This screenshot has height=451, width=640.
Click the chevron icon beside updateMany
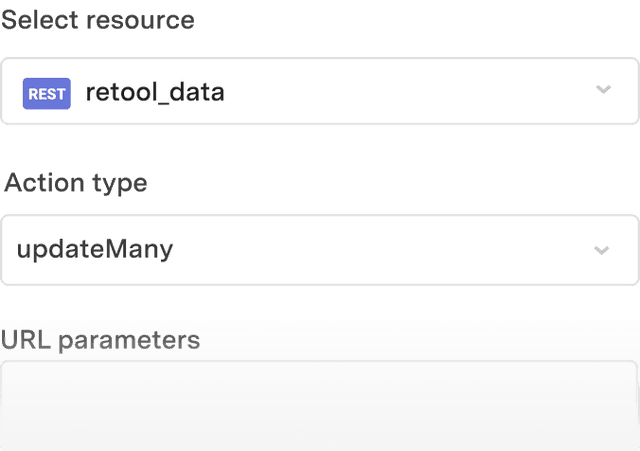point(601,250)
